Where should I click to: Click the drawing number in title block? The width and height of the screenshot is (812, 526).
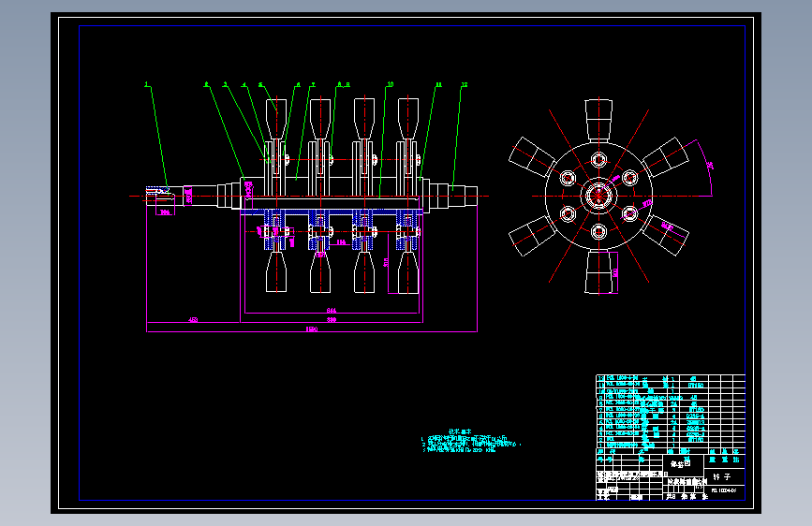(x=723, y=490)
